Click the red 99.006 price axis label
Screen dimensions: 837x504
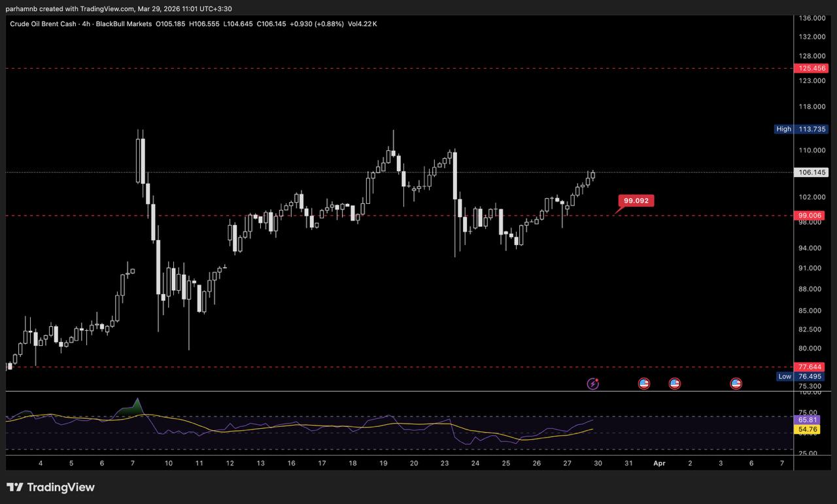810,215
